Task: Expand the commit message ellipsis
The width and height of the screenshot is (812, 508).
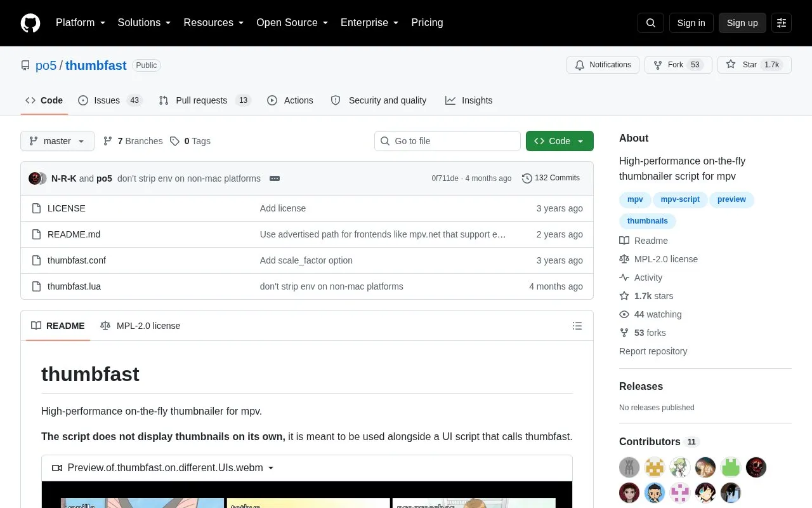Action: tap(275, 178)
